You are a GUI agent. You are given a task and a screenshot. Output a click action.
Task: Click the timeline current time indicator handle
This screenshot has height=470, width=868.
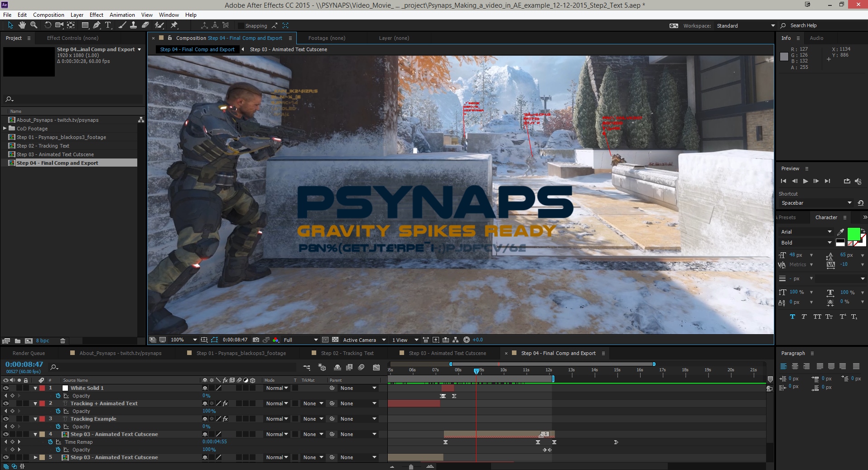(476, 371)
